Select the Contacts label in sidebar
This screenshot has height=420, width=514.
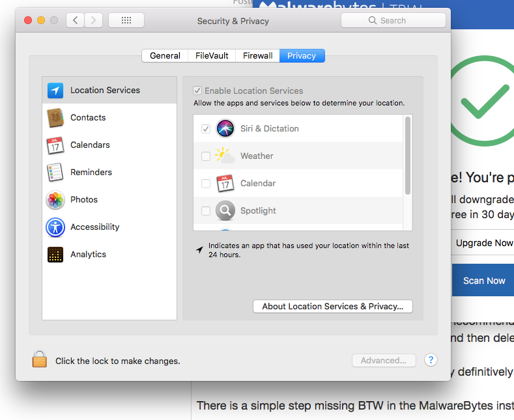click(x=88, y=118)
